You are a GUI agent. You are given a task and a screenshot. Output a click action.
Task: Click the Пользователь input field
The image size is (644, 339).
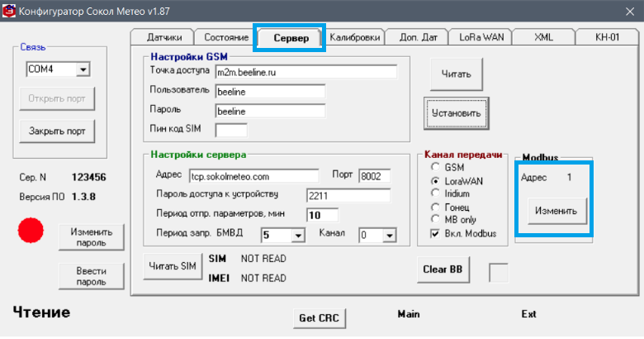pos(270,91)
